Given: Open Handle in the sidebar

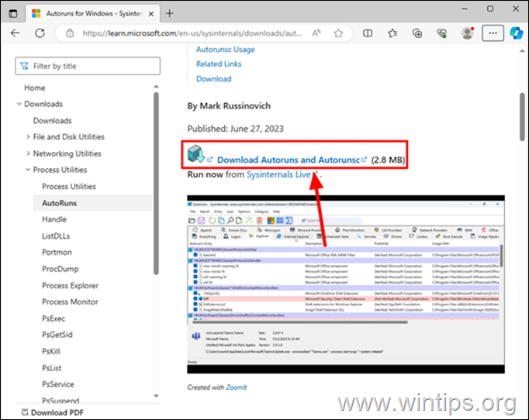Looking at the screenshot, I should tap(54, 219).
